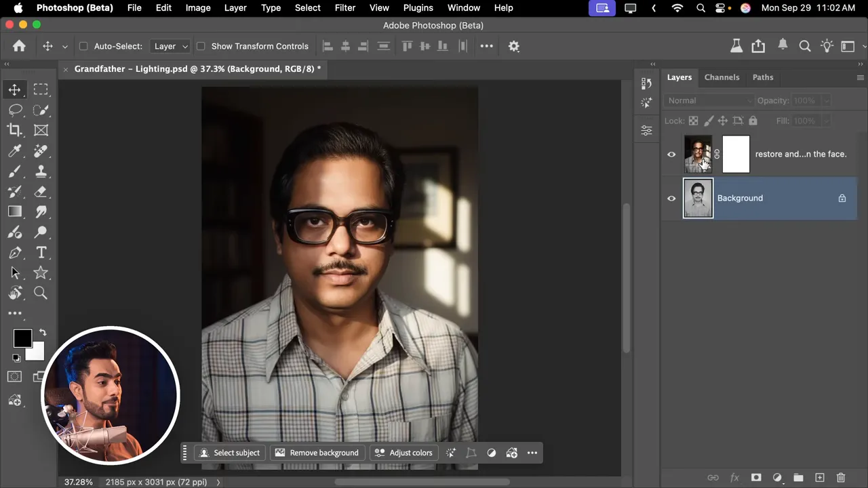Select the Brush tool
The width and height of the screenshot is (868, 488).
pyautogui.click(x=15, y=171)
